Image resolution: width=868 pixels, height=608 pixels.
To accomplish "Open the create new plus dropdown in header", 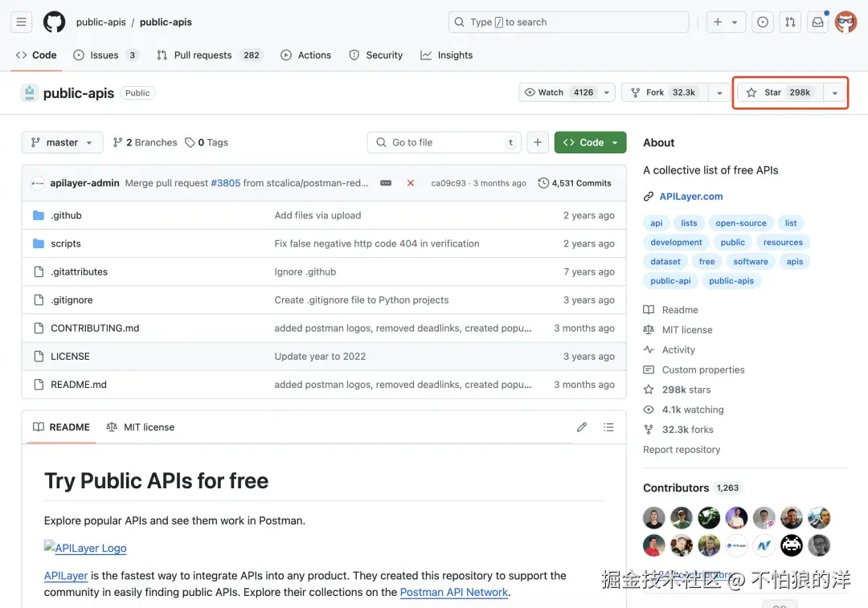I will tap(726, 22).
